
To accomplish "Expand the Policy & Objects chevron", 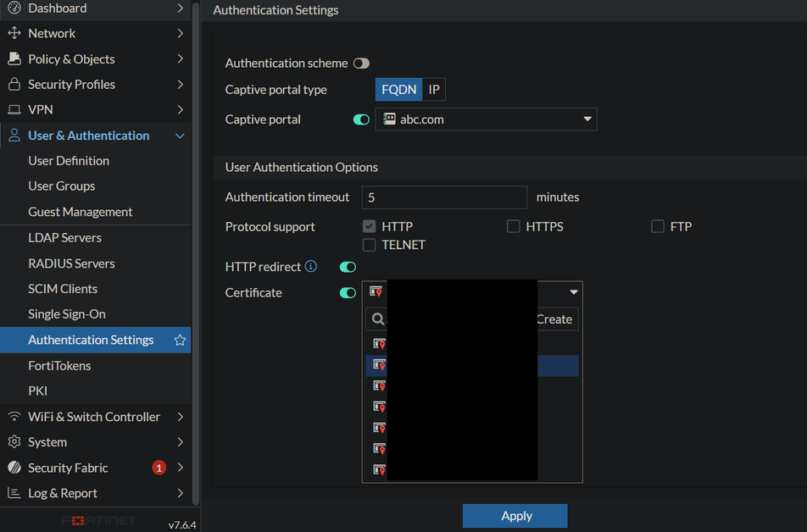I will [x=180, y=58].
